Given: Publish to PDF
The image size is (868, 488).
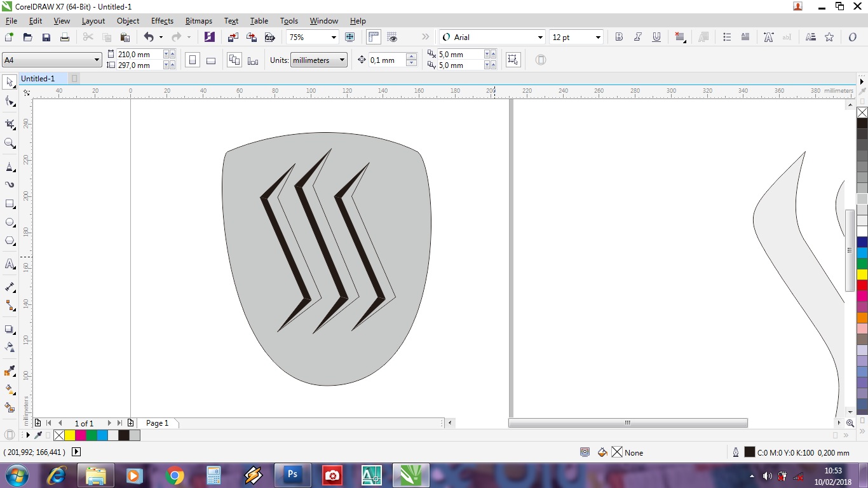Looking at the screenshot, I should [x=269, y=37].
